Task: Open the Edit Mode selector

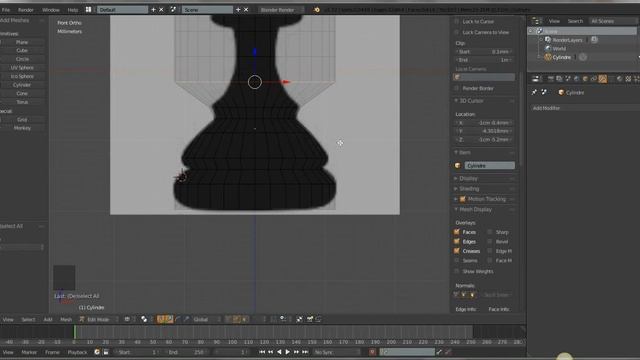Action: pos(98,320)
